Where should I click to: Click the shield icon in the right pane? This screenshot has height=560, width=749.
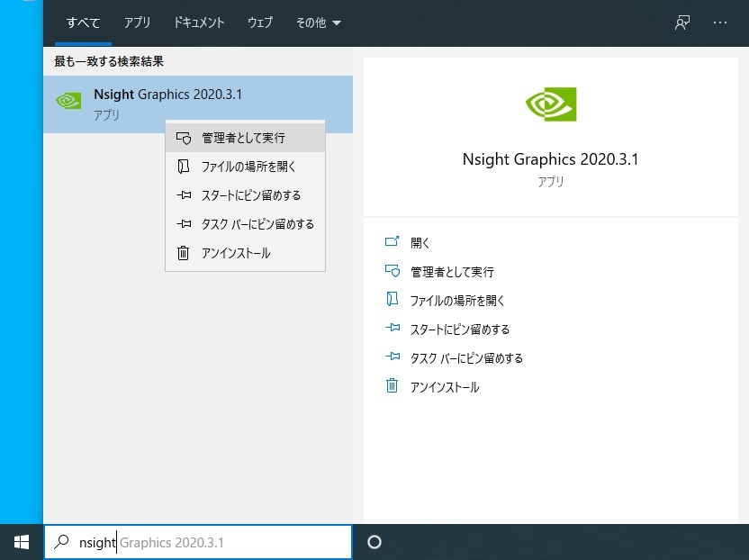pos(393,271)
